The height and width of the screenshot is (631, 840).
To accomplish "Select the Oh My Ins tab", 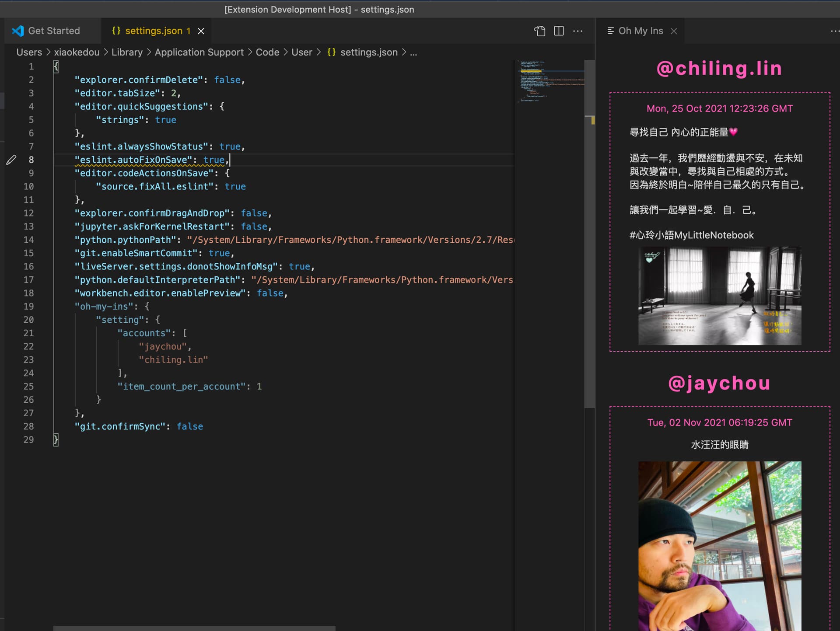I will coord(640,31).
